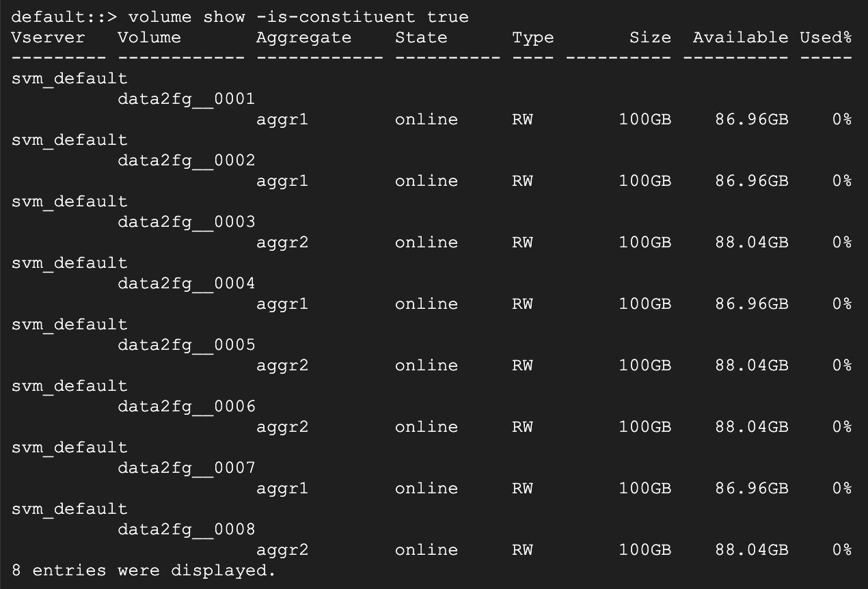Click the Vserver column header

[48, 37]
